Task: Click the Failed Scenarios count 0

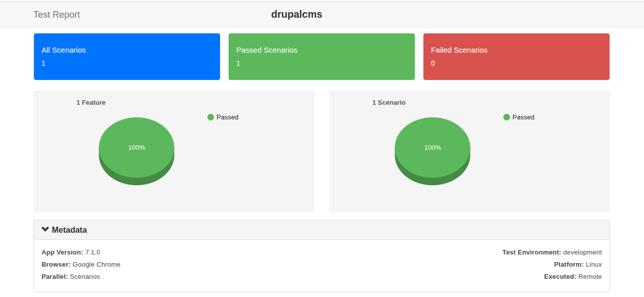Action: click(433, 63)
